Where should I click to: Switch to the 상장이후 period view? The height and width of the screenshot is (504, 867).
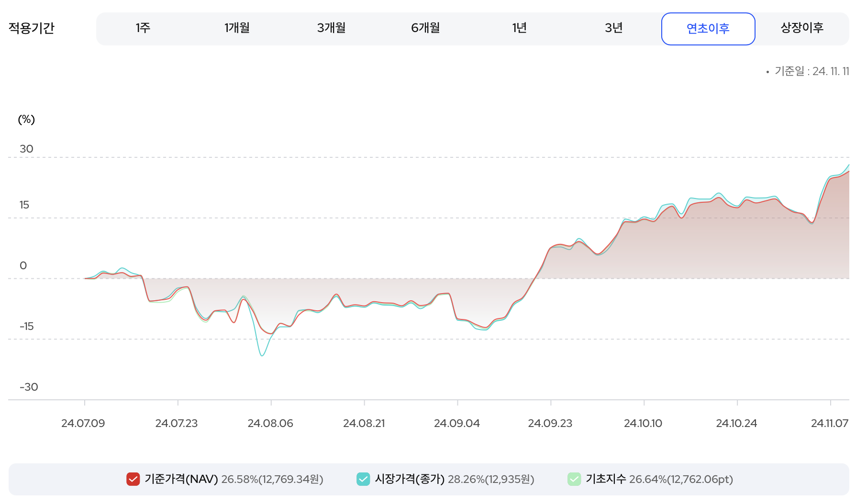point(802,28)
